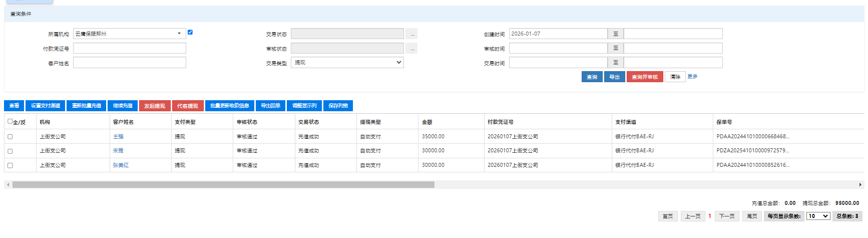Go to 首页 first page

pyautogui.click(x=668, y=216)
